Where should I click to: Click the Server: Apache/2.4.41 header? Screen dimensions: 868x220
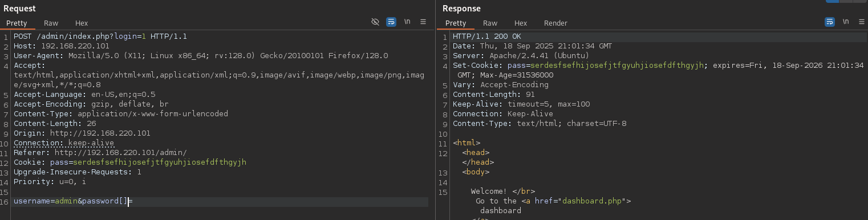click(x=521, y=56)
